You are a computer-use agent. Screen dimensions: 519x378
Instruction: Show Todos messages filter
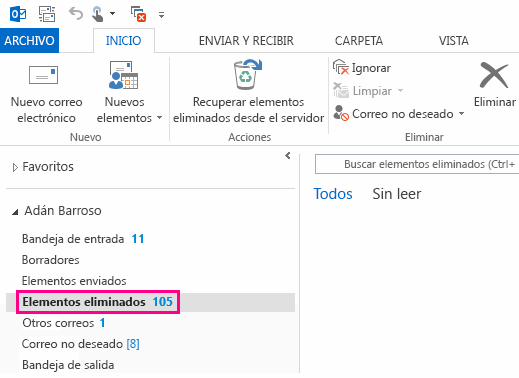(x=333, y=194)
